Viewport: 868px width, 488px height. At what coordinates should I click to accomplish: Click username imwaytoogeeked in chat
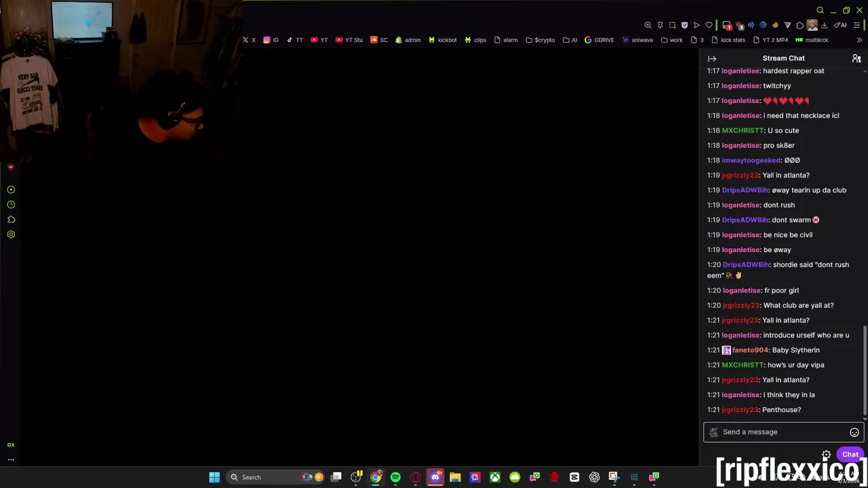[751, 161]
